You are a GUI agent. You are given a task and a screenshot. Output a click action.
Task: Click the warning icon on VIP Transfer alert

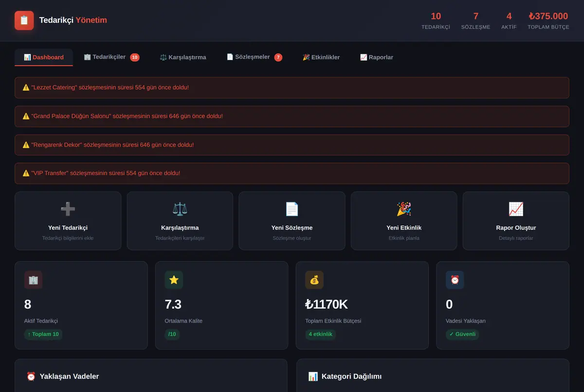coord(26,173)
